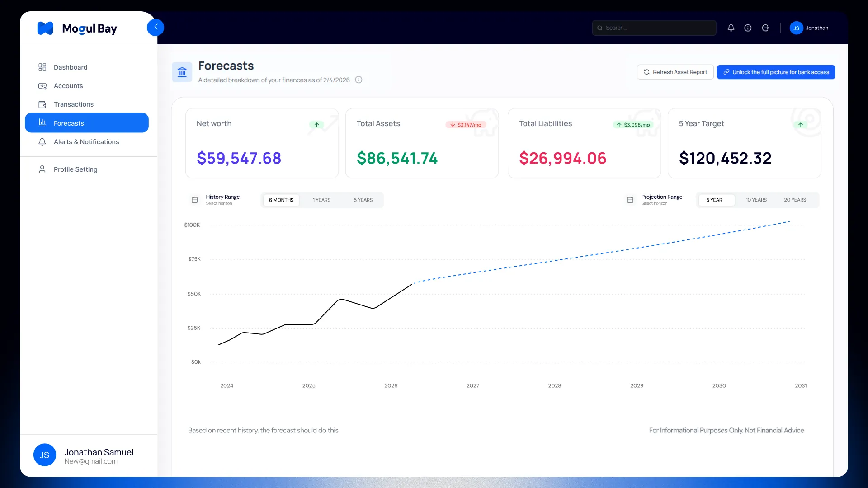Click the bank building icon near Forecasts
This screenshot has height=488, width=868.
(x=182, y=72)
